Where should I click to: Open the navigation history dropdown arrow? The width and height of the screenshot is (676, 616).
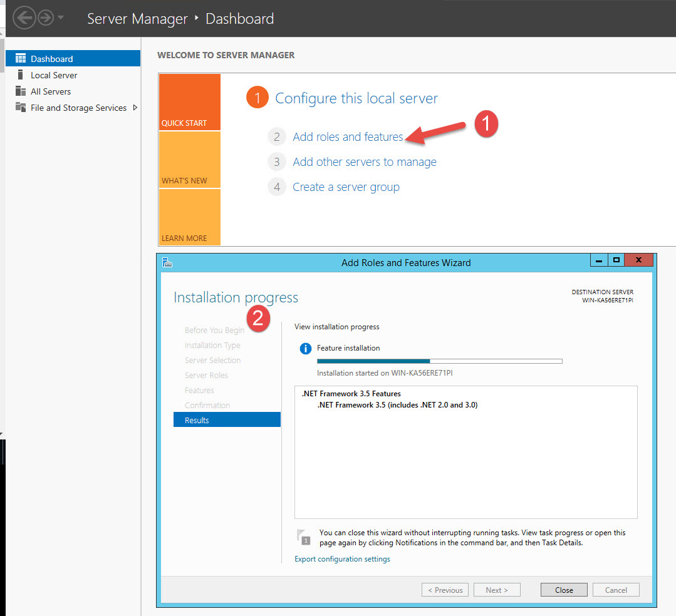60,18
